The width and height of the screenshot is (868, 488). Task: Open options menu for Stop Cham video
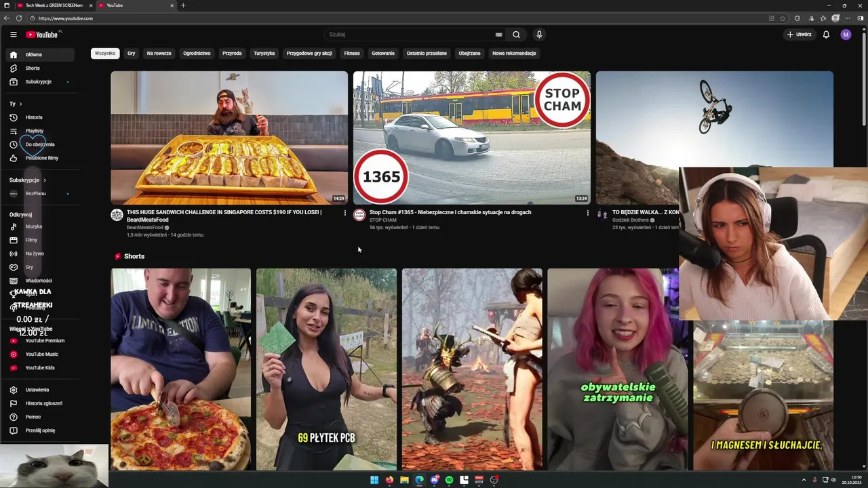(x=587, y=213)
